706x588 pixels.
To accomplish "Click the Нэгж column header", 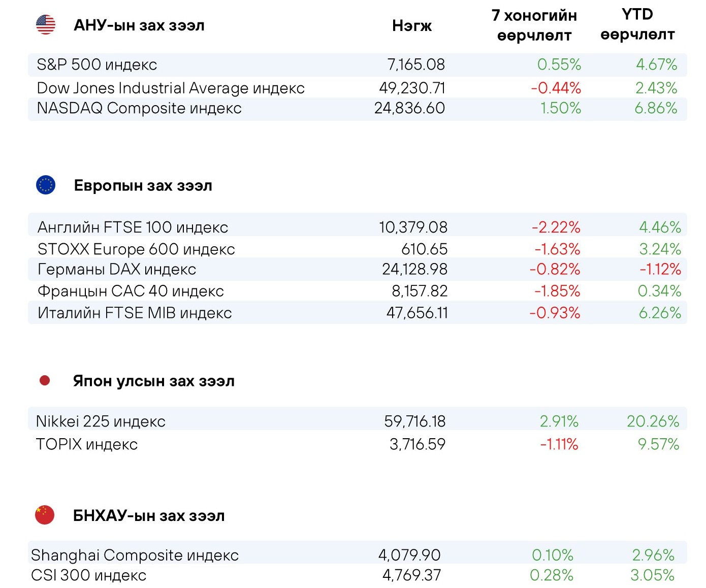I will coord(412,26).
